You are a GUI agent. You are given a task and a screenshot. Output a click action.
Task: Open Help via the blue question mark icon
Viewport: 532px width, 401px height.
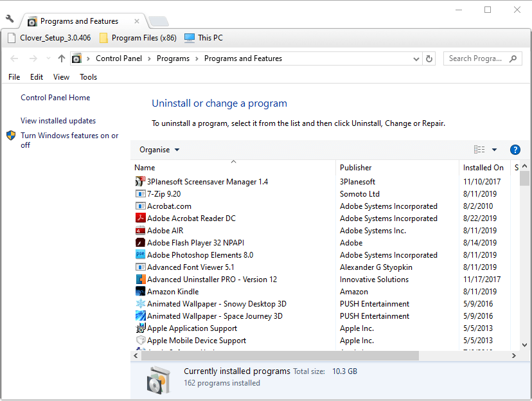(x=515, y=149)
